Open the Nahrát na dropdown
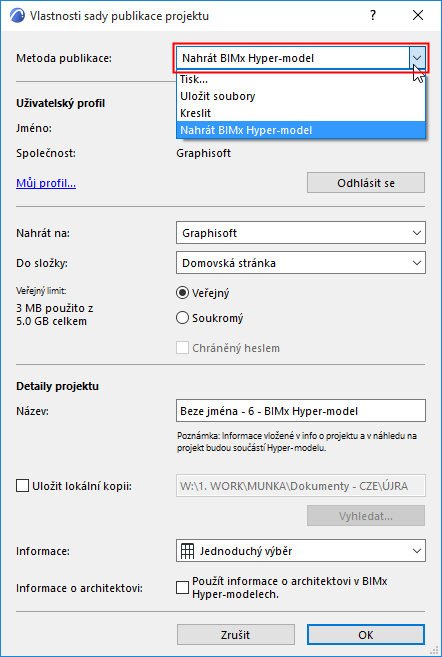This screenshot has height=657, width=442. (x=301, y=233)
